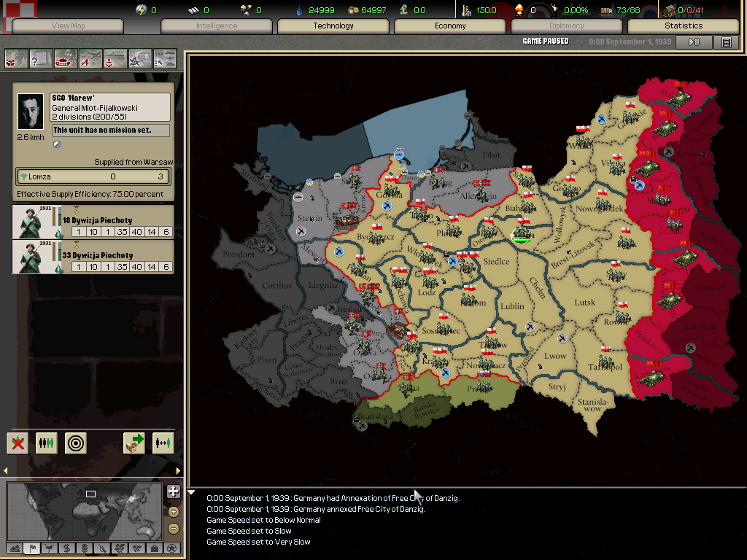Click the objective target icon
The height and width of the screenshot is (560, 747).
75,443
